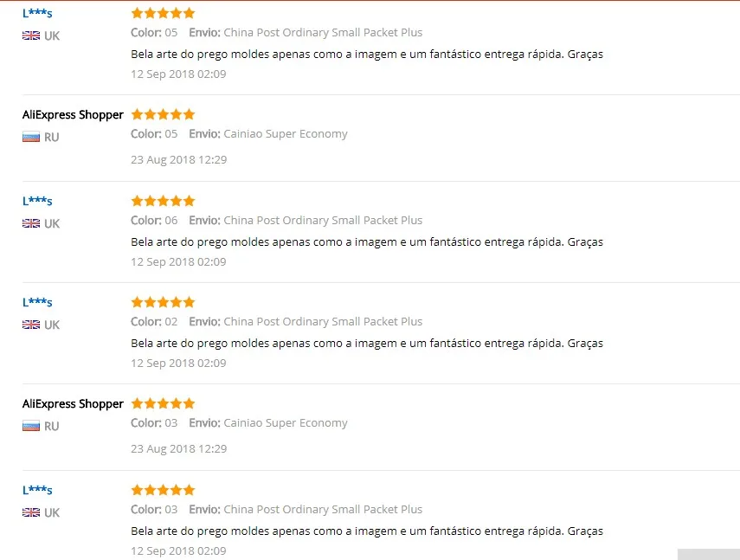This screenshot has width=740, height=560.
Task: Click the review text of the Color 06 review
Action: coord(367,242)
